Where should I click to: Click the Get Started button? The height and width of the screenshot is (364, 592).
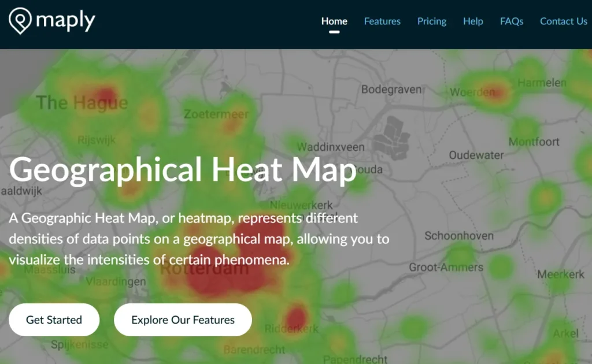pyautogui.click(x=54, y=320)
